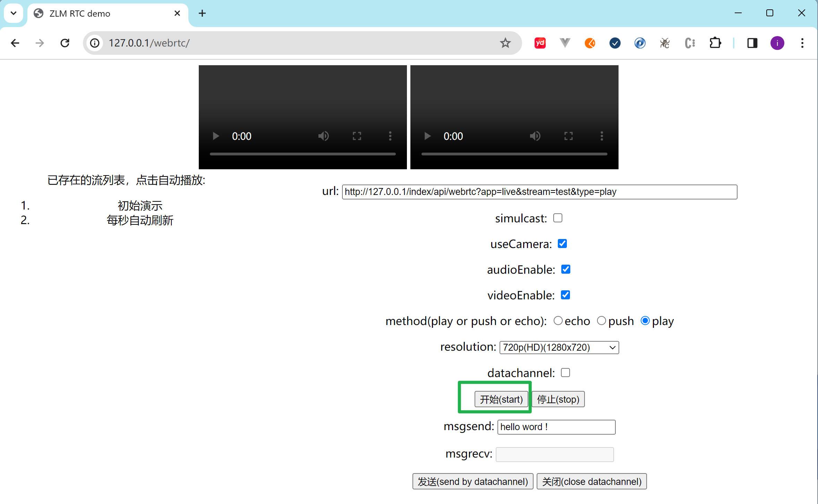The height and width of the screenshot is (504, 818).
Task: Enable the datachannel checkbox
Action: coord(565,373)
